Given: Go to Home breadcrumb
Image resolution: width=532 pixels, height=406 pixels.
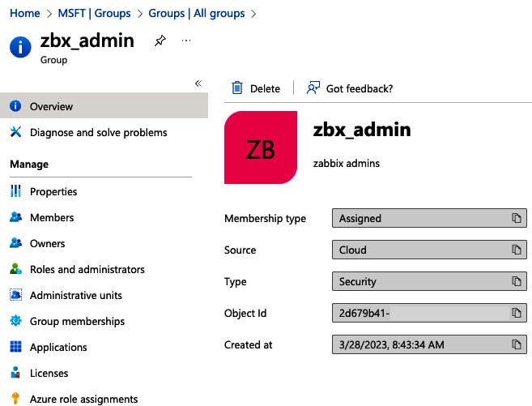Looking at the screenshot, I should pos(25,13).
